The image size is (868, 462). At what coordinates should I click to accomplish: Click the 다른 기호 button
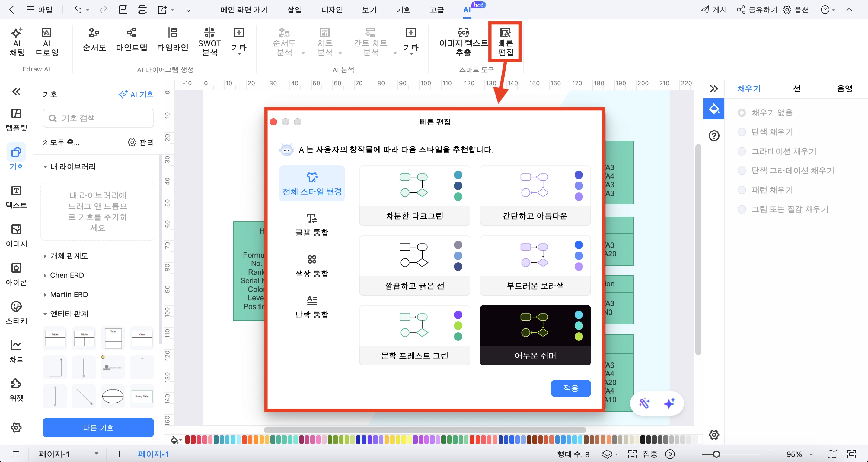(98, 427)
